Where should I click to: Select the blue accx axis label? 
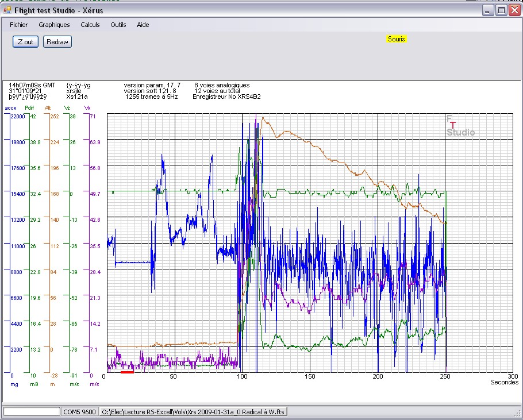click(10, 107)
